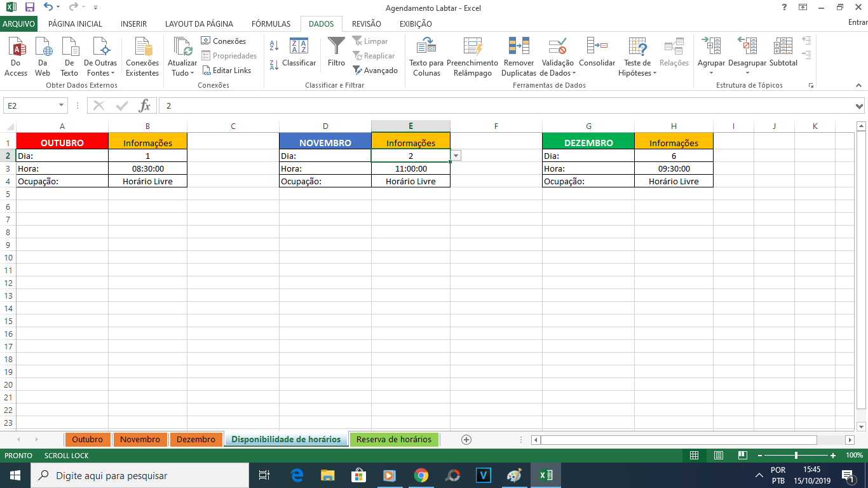Switch to INSERIR tab
This screenshot has height=488, width=868.
(133, 24)
